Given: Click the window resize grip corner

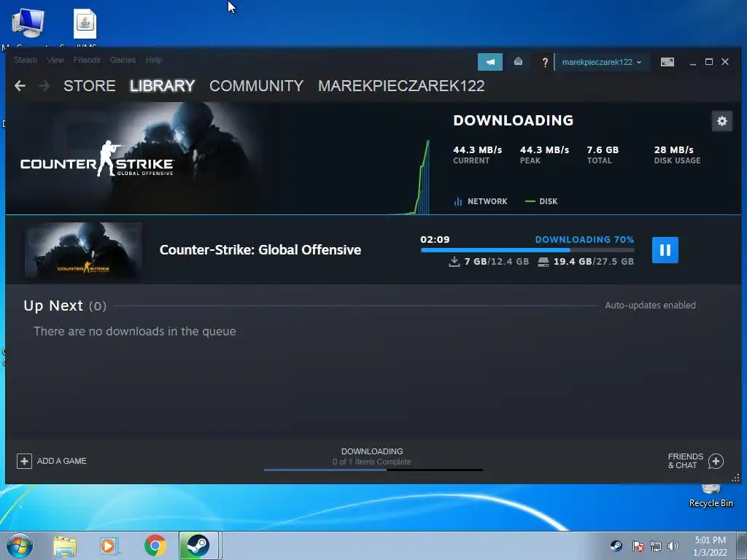Looking at the screenshot, I should click(735, 478).
